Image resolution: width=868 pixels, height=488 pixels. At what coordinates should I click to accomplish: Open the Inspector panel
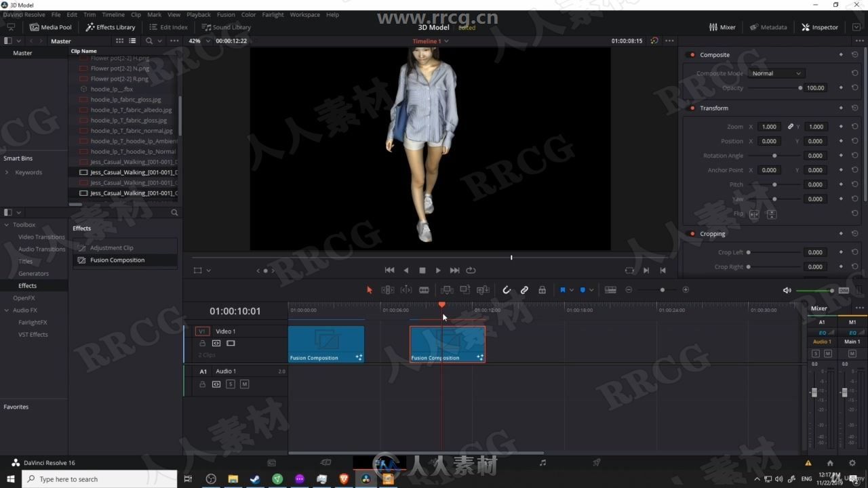(820, 27)
